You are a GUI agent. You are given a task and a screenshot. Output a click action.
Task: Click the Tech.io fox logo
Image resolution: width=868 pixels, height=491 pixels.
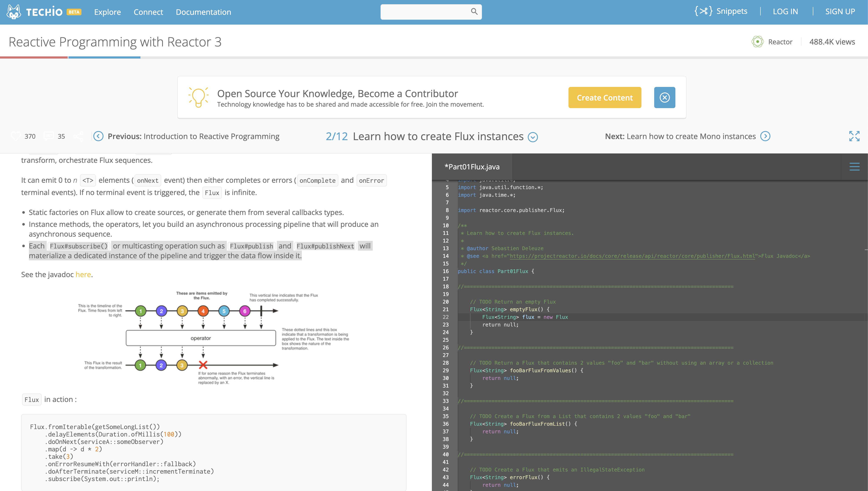14,12
